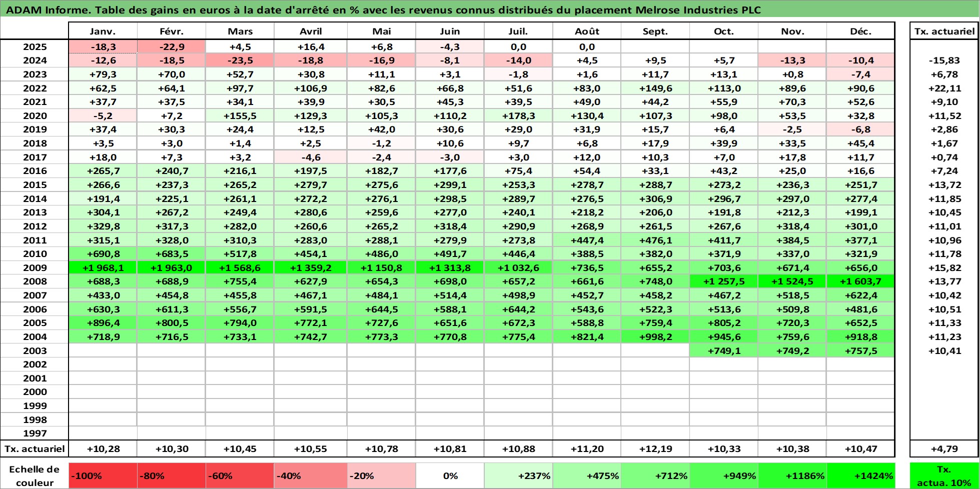Select the 'Janv.' column header
The image size is (980, 489).
click(x=103, y=31)
